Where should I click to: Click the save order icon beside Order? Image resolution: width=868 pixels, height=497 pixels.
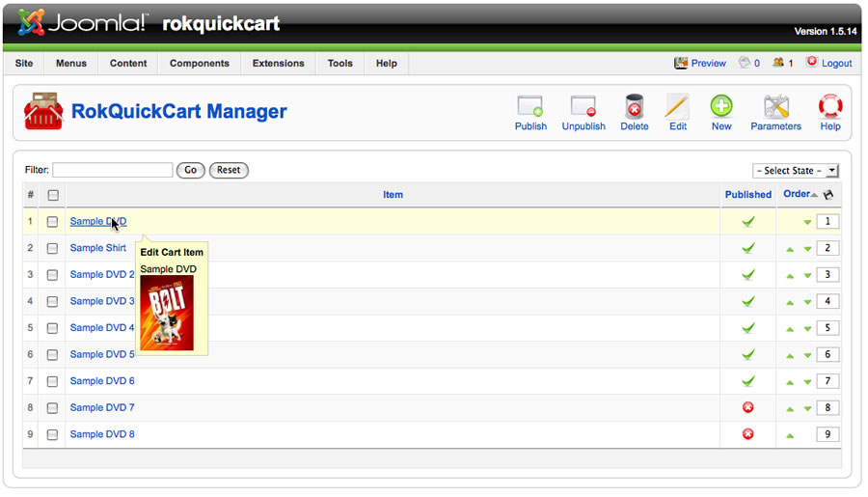[x=828, y=195]
